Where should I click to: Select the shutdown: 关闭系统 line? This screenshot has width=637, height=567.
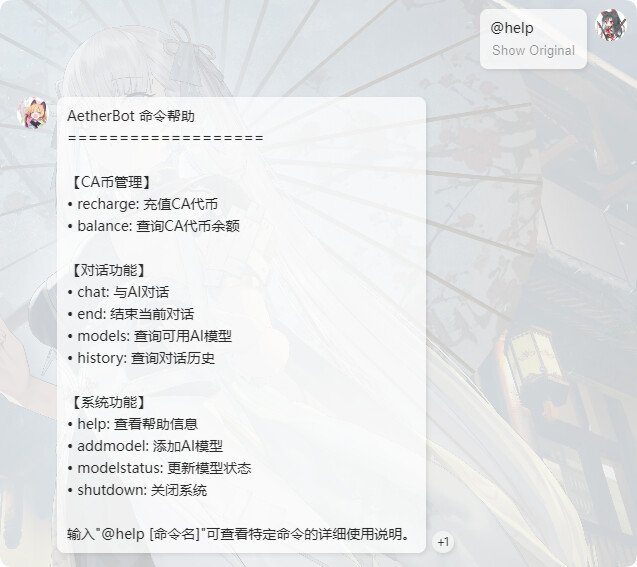pyautogui.click(x=137, y=490)
